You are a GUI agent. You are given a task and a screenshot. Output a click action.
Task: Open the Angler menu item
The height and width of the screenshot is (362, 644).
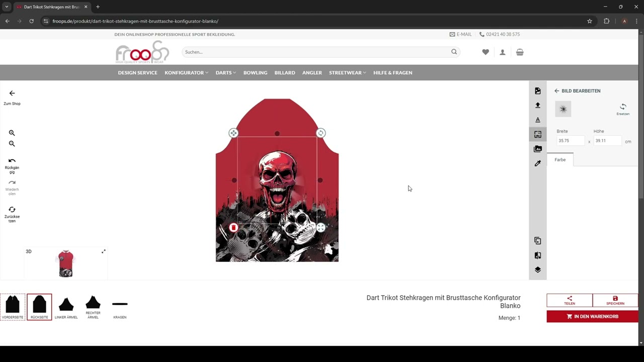click(312, 73)
